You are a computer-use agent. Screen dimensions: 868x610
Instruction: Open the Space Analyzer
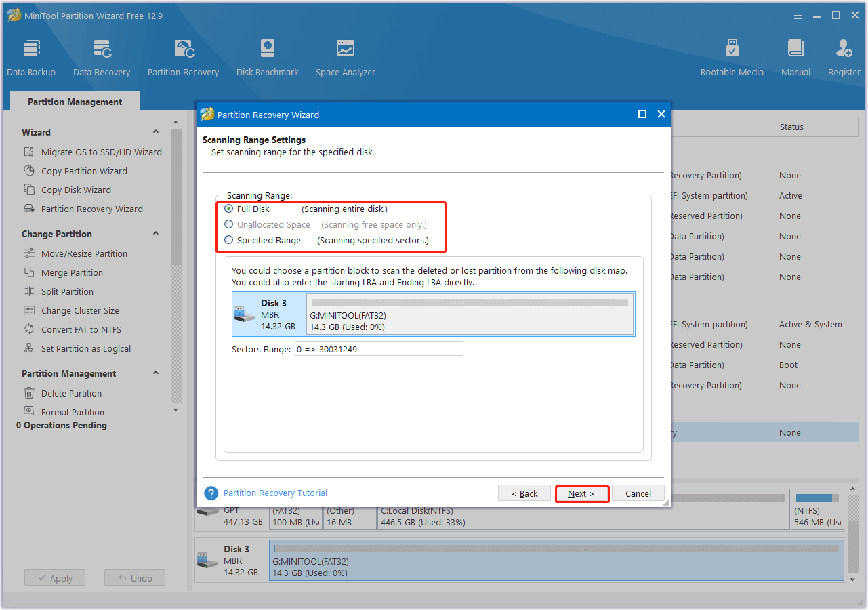[345, 56]
